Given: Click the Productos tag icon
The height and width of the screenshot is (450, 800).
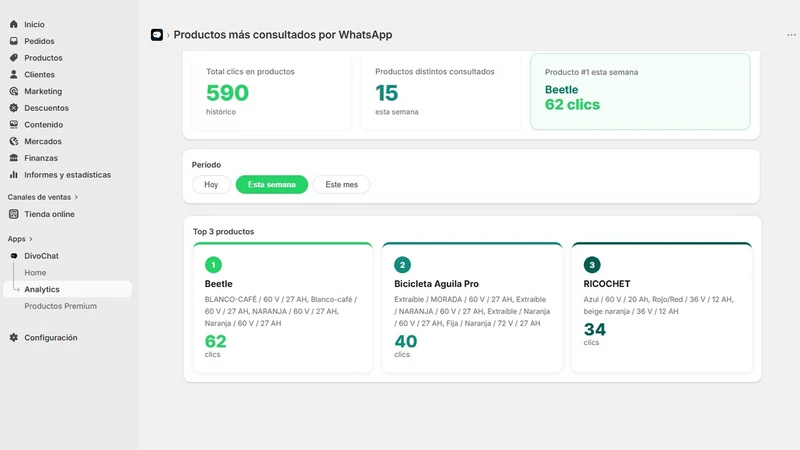Looking at the screenshot, I should coord(14,58).
